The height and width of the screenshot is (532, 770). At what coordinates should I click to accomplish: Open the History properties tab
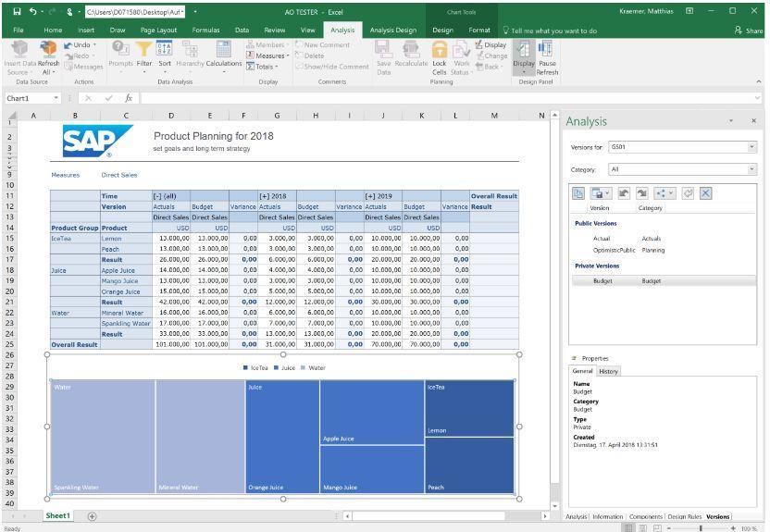(x=608, y=372)
